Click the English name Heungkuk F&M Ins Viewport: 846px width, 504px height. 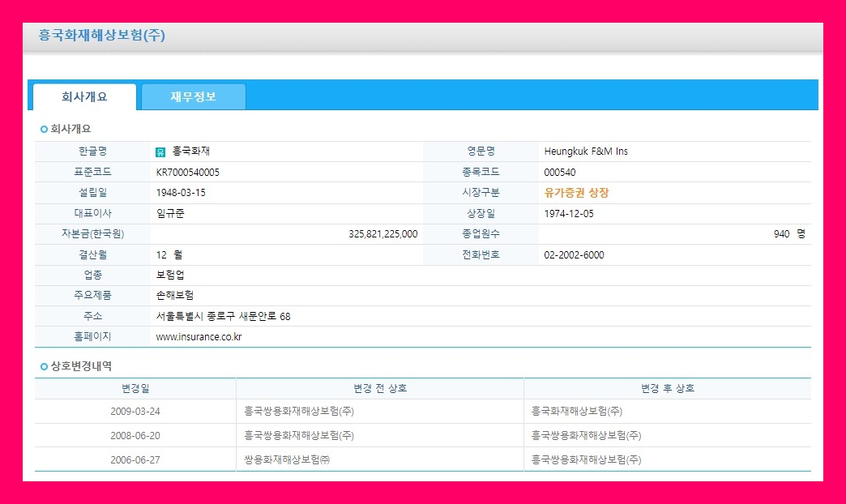(x=585, y=152)
